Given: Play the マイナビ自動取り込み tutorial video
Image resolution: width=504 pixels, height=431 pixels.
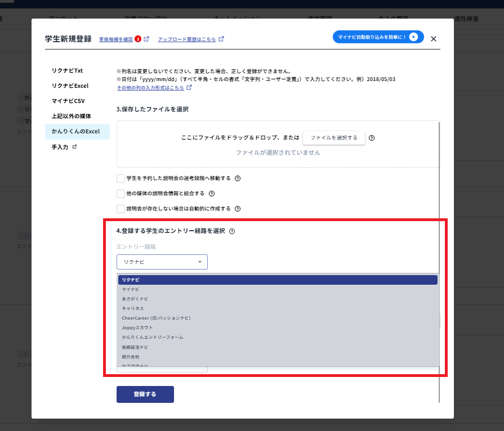Looking at the screenshot, I should [413, 35].
